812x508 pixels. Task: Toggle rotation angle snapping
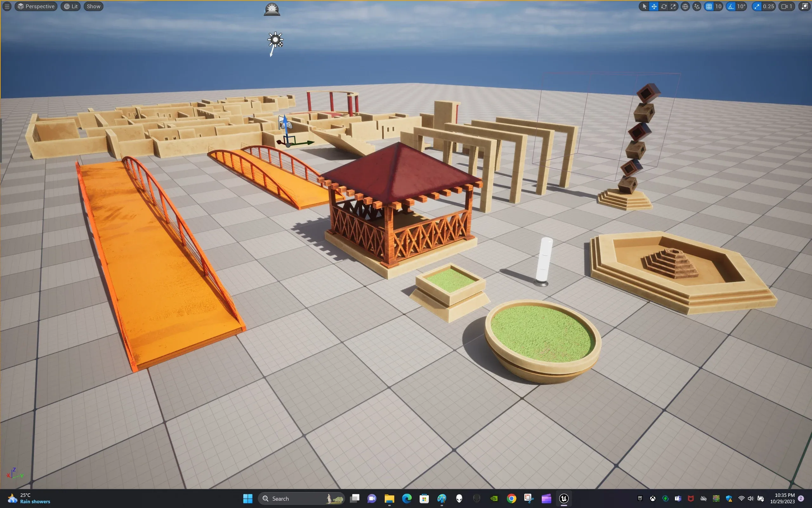[731, 6]
